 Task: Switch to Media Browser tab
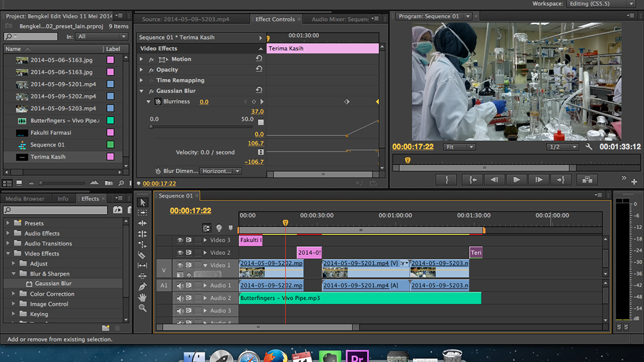point(25,199)
